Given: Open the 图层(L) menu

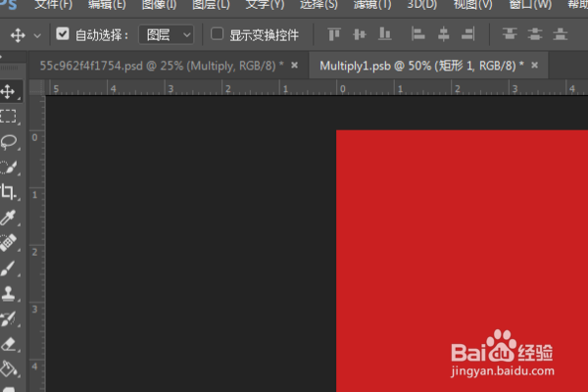Looking at the screenshot, I should point(211,5).
